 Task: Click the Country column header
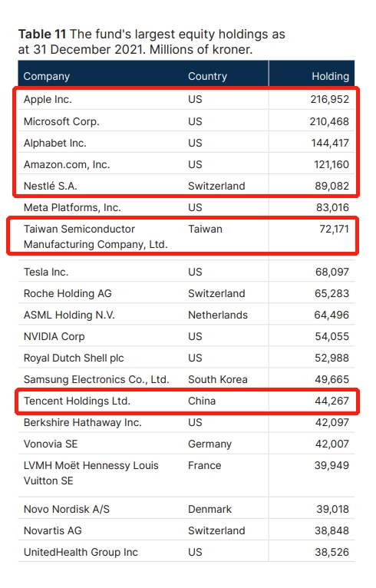[x=207, y=76]
